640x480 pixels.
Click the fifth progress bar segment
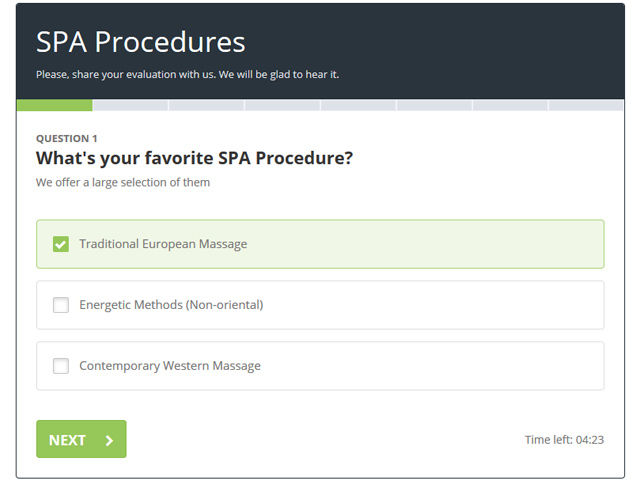click(x=358, y=105)
